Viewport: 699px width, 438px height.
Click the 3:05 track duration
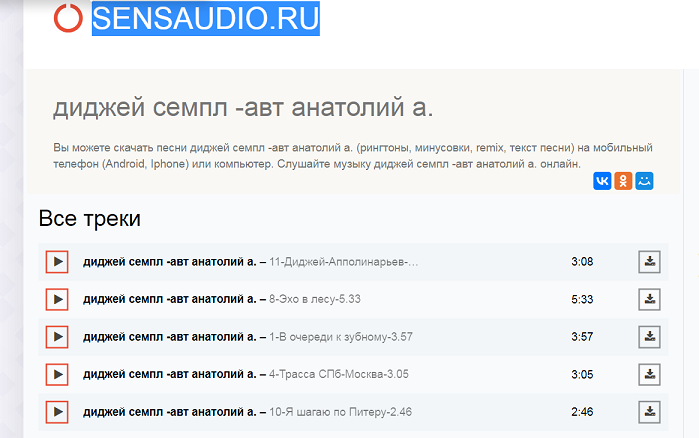(582, 374)
